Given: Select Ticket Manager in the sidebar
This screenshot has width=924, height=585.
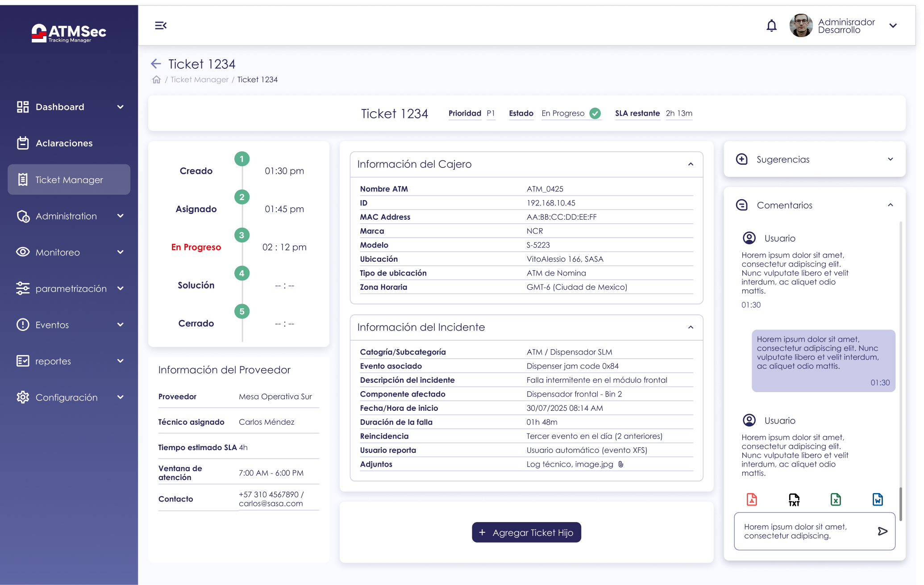Looking at the screenshot, I should tap(69, 180).
